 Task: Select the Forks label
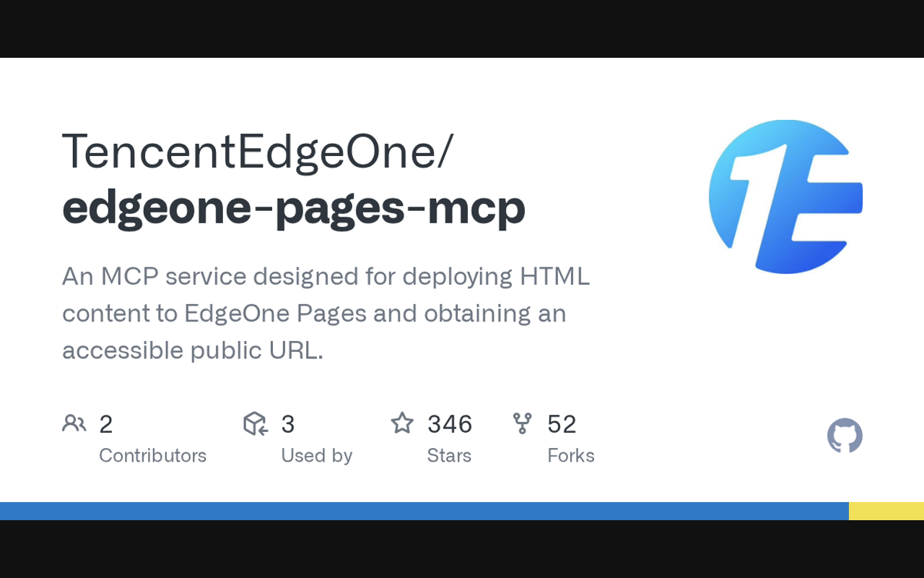[570, 455]
